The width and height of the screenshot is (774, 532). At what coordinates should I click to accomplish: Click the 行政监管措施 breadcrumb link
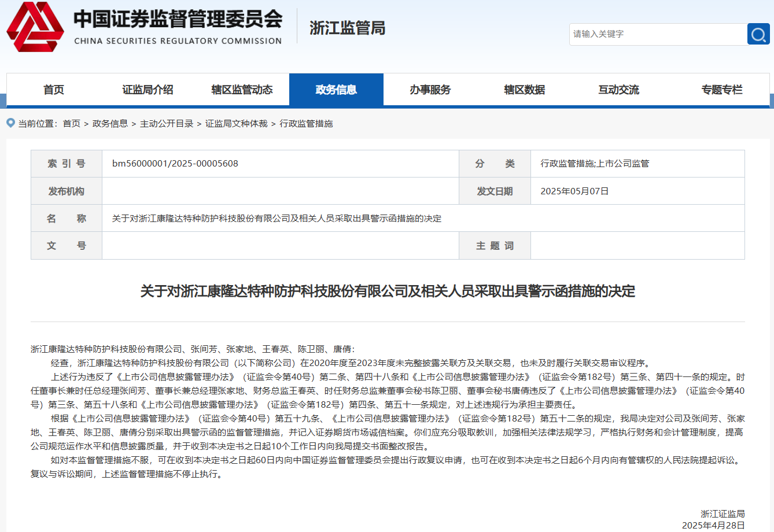pyautogui.click(x=306, y=124)
